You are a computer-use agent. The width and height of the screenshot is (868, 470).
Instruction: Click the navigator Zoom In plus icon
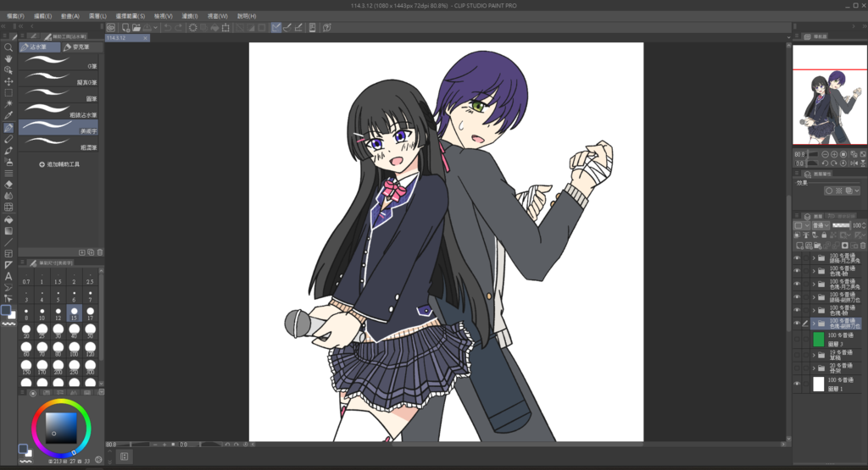click(x=834, y=154)
